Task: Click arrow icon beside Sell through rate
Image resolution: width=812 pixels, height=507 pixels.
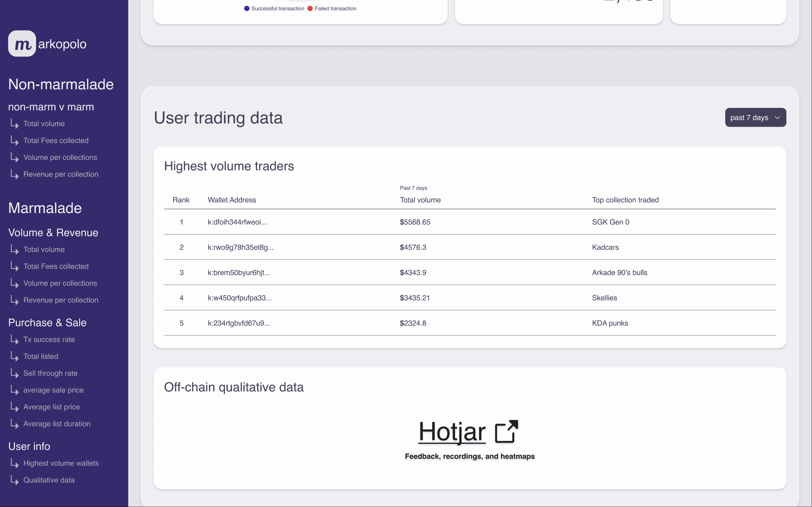Action: click(14, 373)
